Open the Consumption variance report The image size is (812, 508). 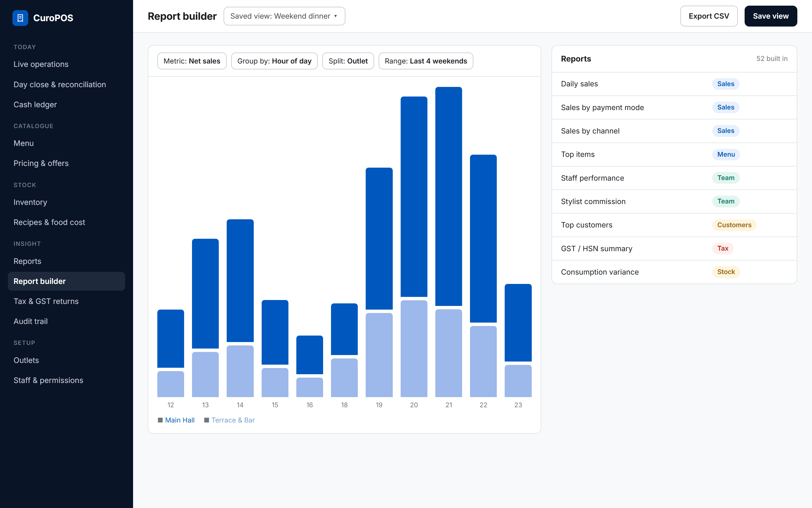click(674, 272)
